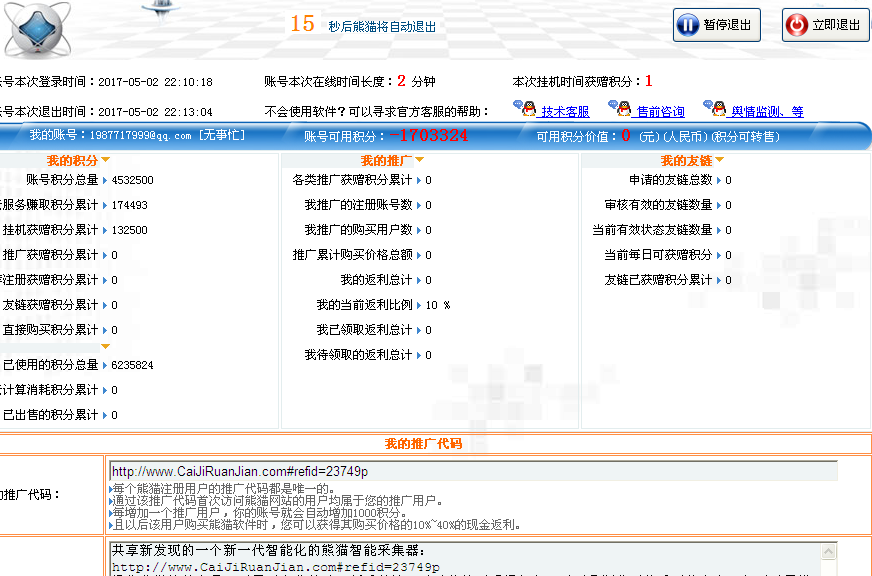Click the arrow beside 我的当前返利比例
Screen dimensions: 872x576
click(x=419, y=305)
